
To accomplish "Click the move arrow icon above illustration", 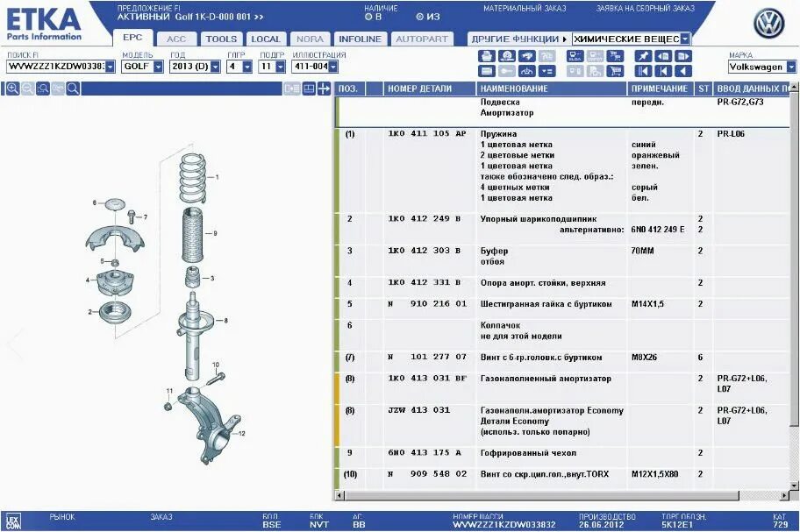I will click(x=324, y=89).
